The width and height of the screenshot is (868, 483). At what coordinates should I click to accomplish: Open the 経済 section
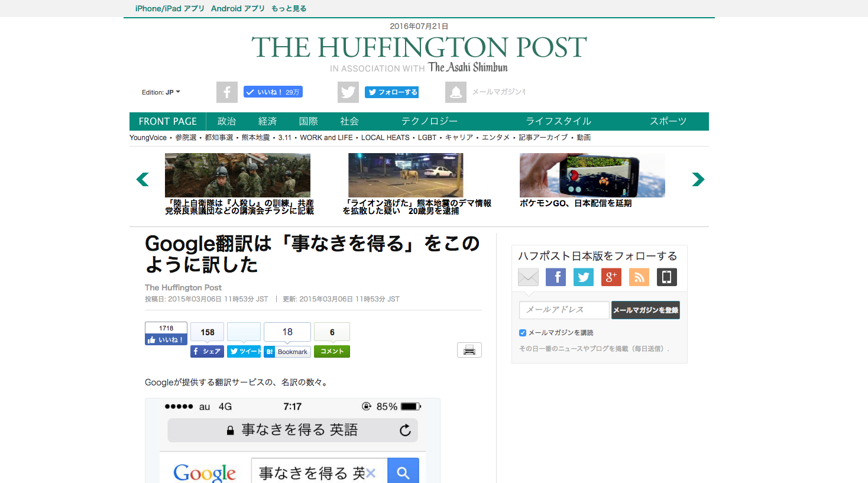coord(267,121)
